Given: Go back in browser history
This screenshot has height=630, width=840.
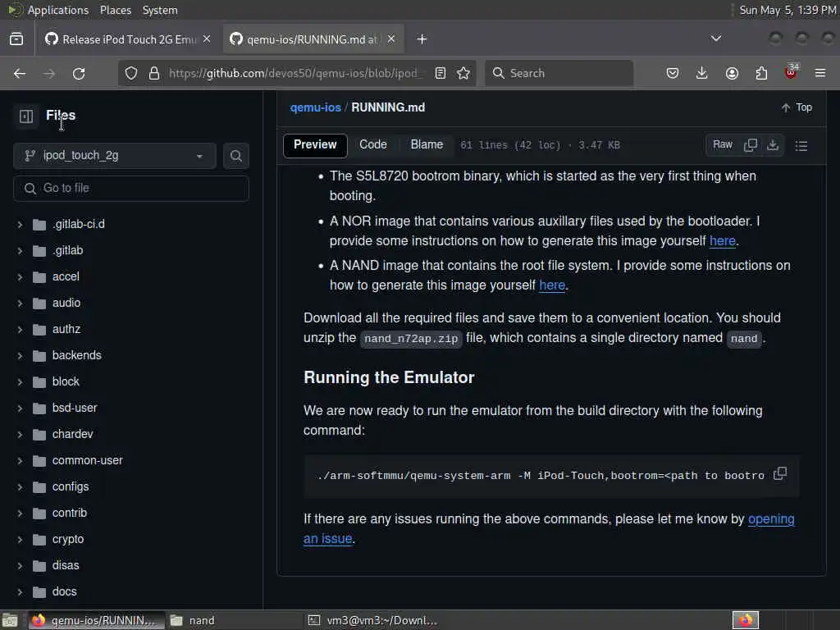Looking at the screenshot, I should click(x=20, y=73).
